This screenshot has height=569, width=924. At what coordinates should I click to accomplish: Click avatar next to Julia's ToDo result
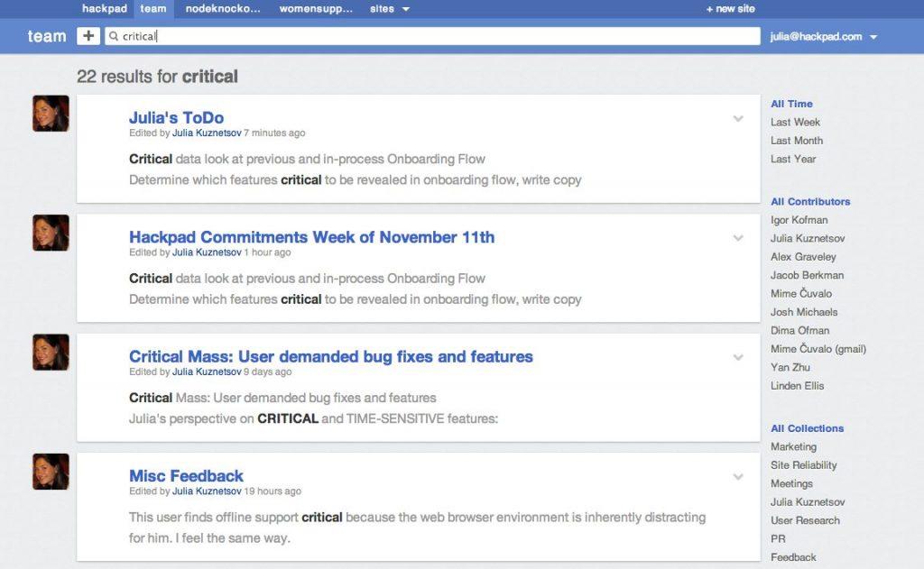51,114
